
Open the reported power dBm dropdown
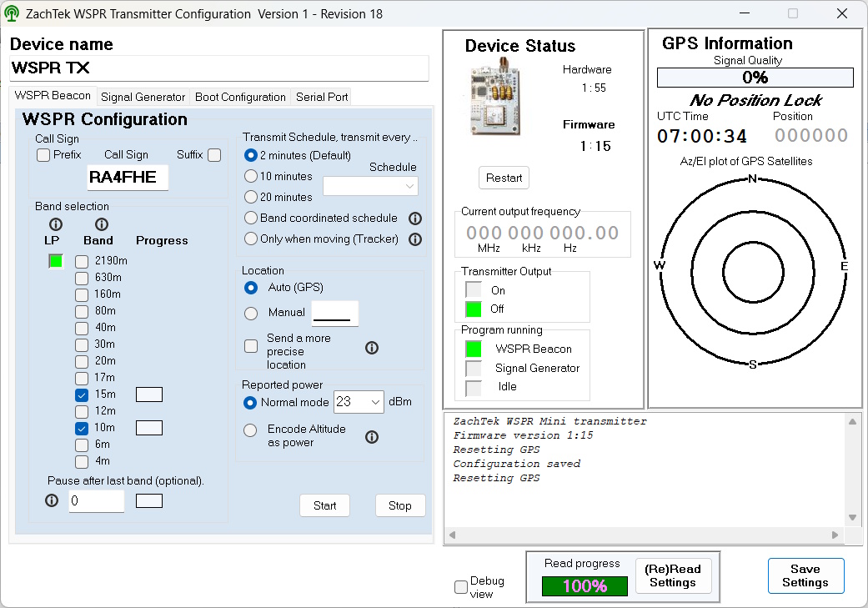pos(358,402)
